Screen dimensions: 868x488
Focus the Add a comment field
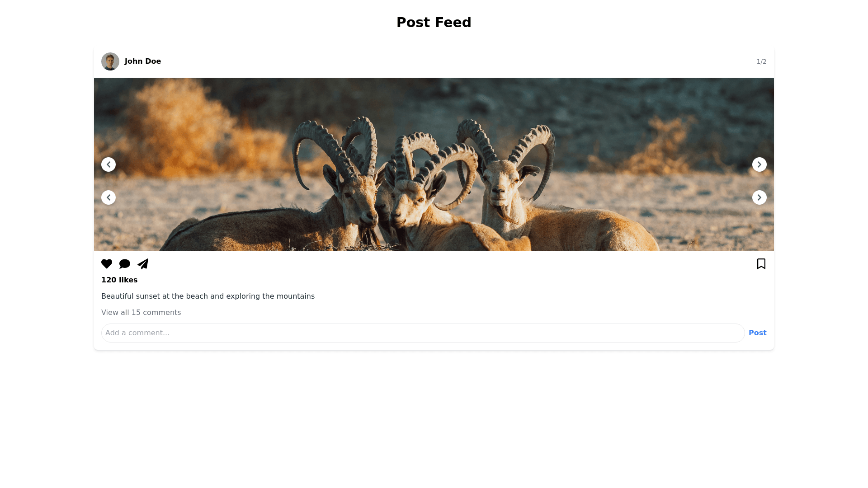coord(423,333)
